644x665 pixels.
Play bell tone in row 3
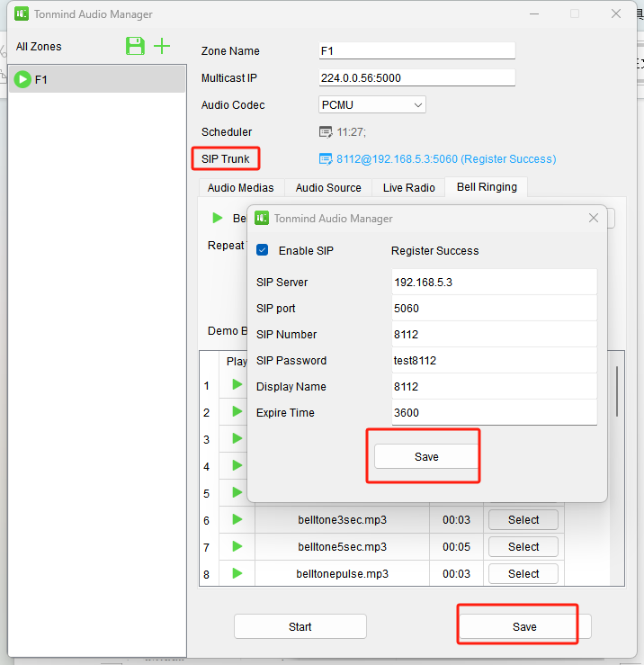coord(237,438)
